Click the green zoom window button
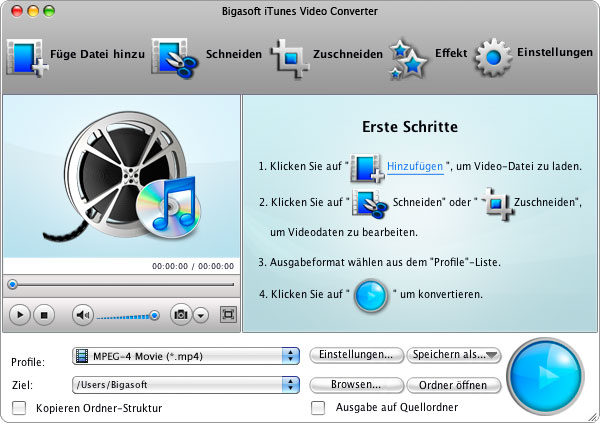Image resolution: width=600 pixels, height=423 pixels. [x=49, y=11]
